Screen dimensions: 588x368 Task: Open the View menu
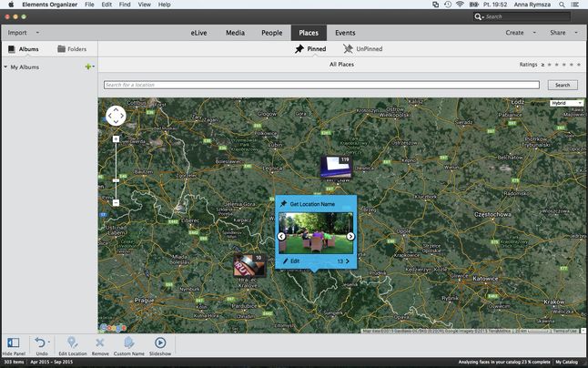145,5
